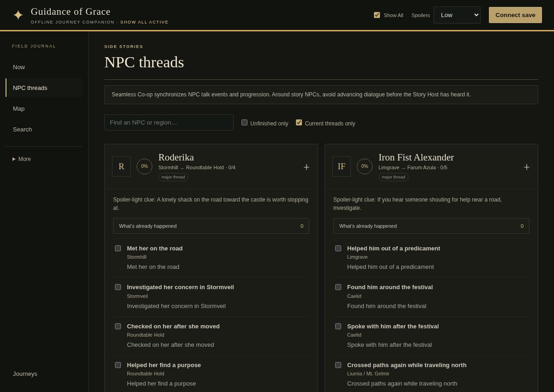Enable the Unfinished only filter
This screenshot has height=392, width=554.
click(x=245, y=123)
